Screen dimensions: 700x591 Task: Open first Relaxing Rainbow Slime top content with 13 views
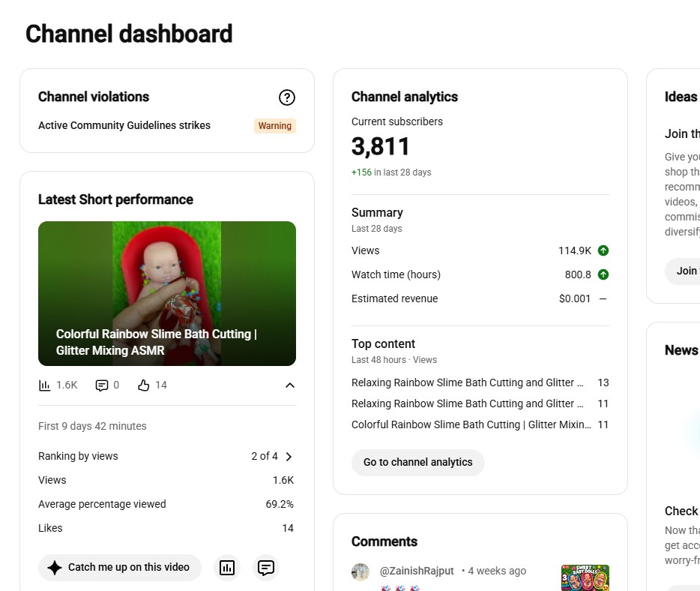[480, 382]
